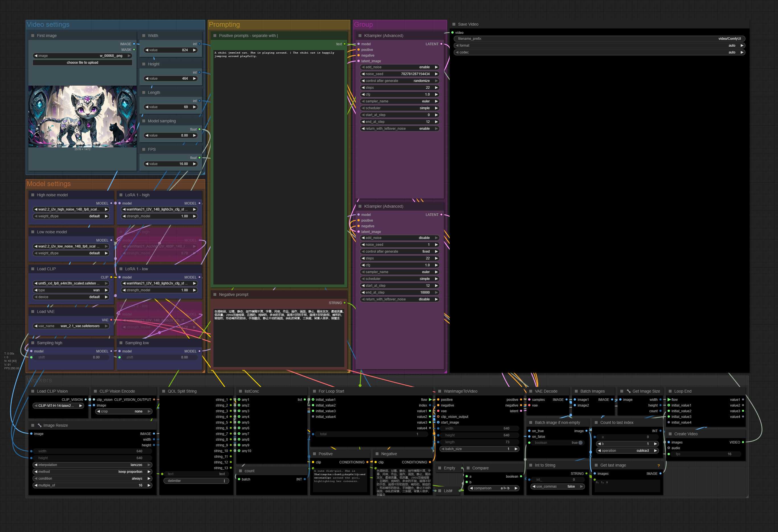Click choose file to upload button
778x532 pixels.
coord(82,63)
